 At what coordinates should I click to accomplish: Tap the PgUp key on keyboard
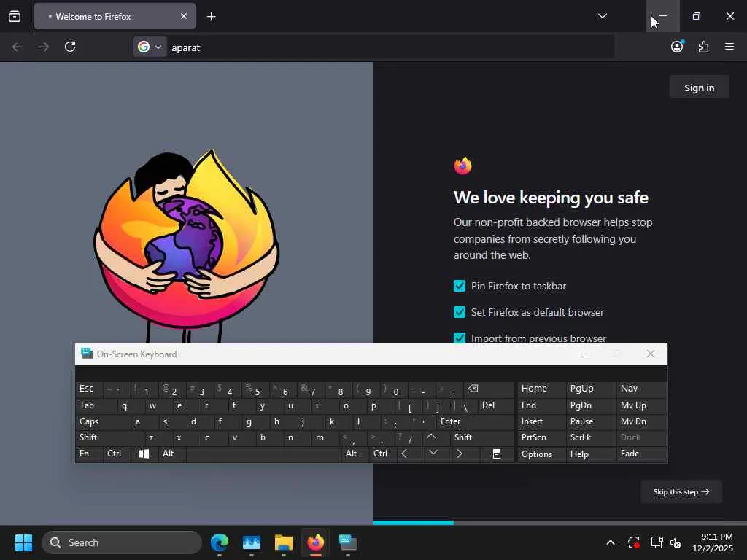click(x=589, y=389)
